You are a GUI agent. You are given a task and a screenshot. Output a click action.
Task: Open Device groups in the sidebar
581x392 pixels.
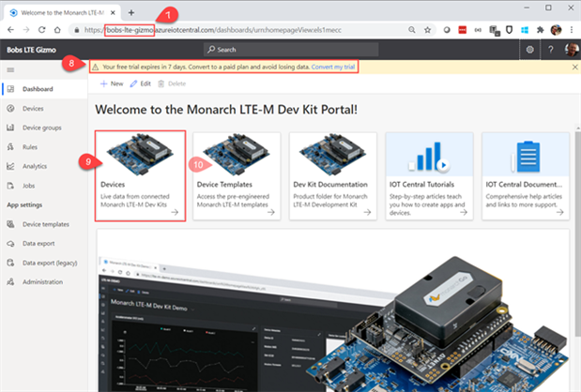44,128
